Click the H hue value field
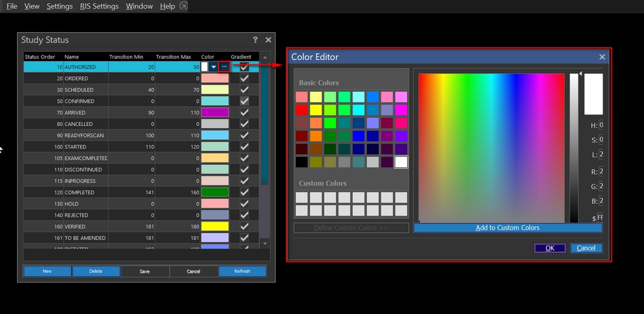This screenshot has height=314, width=644. [601, 125]
